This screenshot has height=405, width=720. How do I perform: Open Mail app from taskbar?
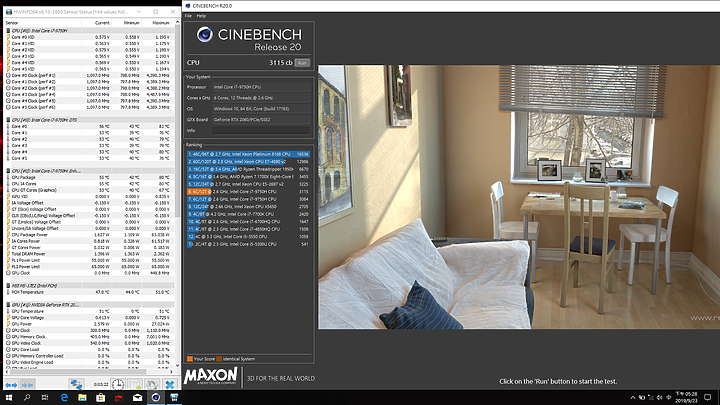137,398
